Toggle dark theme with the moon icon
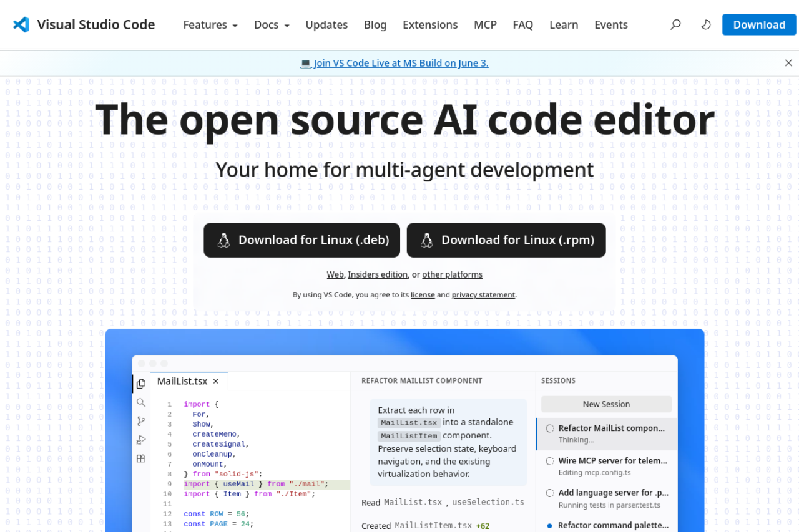 [706, 25]
